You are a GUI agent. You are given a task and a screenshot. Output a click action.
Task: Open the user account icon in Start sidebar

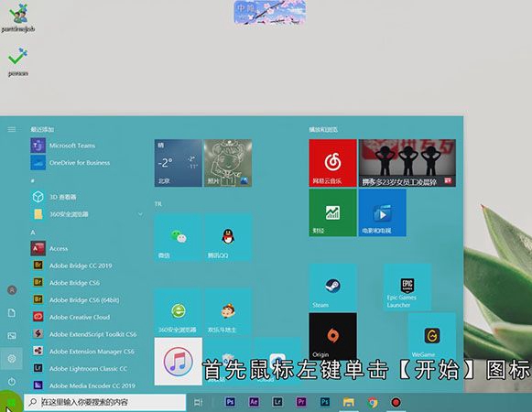(12, 290)
